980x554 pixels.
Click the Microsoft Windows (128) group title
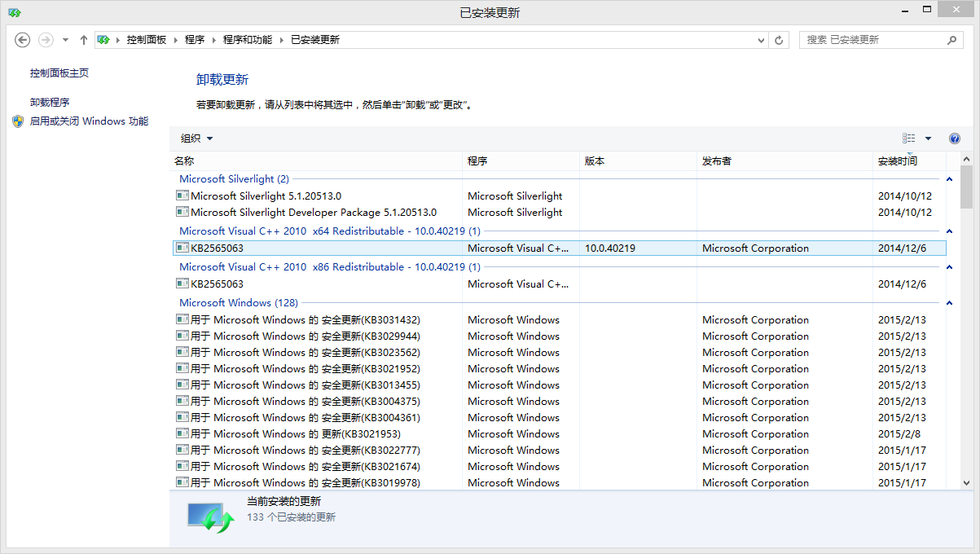[x=239, y=303]
